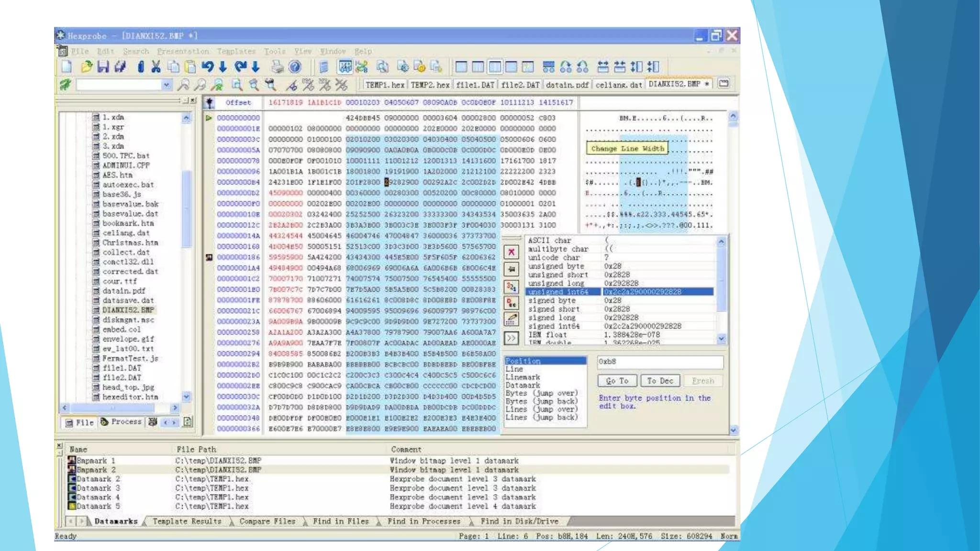The width and height of the screenshot is (980, 551).
Task: Click the byte position edit box
Action: pyautogui.click(x=660, y=362)
